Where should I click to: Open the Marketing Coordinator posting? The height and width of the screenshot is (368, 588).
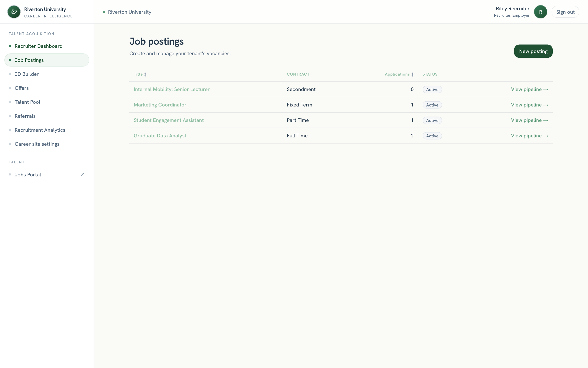160,105
